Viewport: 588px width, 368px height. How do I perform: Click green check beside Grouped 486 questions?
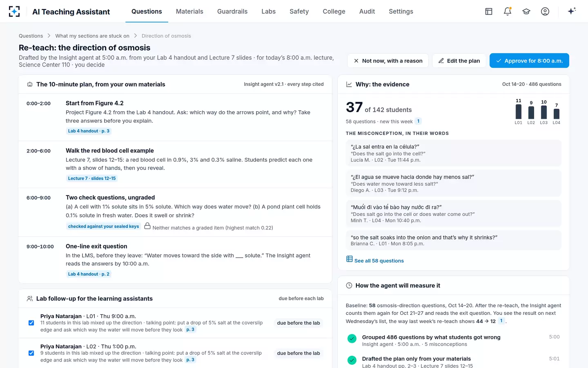click(352, 339)
